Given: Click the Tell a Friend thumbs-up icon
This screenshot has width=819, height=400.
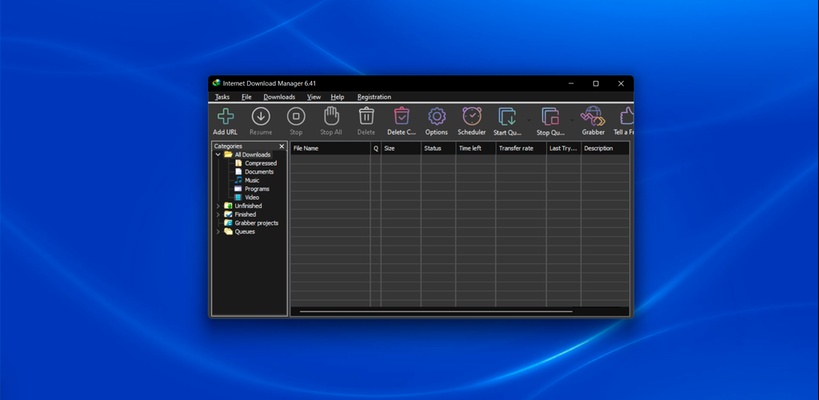Looking at the screenshot, I should coord(626,117).
